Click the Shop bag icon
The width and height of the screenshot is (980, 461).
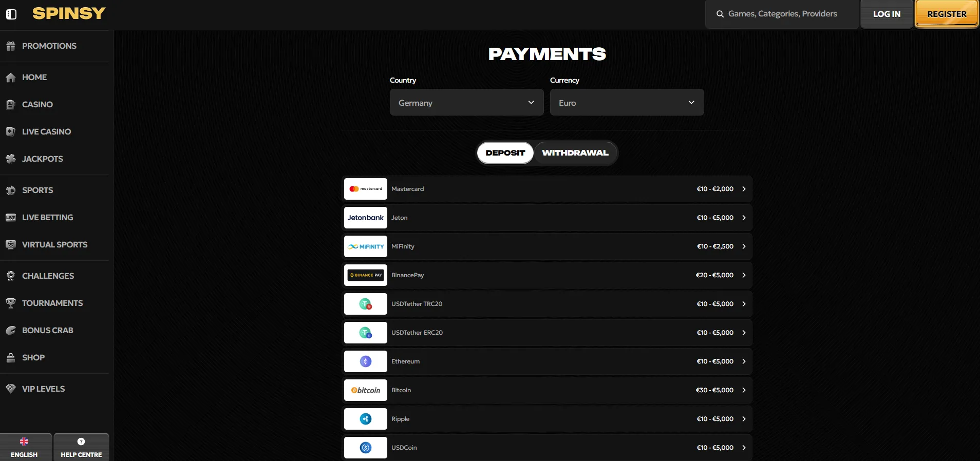(11, 358)
